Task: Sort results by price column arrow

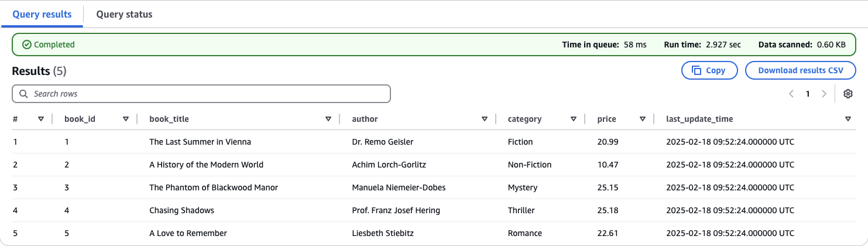Action: 643,119
